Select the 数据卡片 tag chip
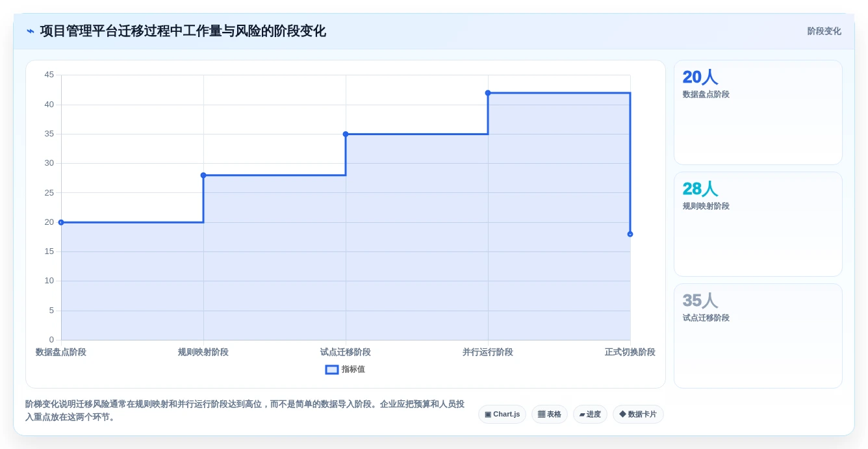The width and height of the screenshot is (868, 449). click(x=638, y=415)
